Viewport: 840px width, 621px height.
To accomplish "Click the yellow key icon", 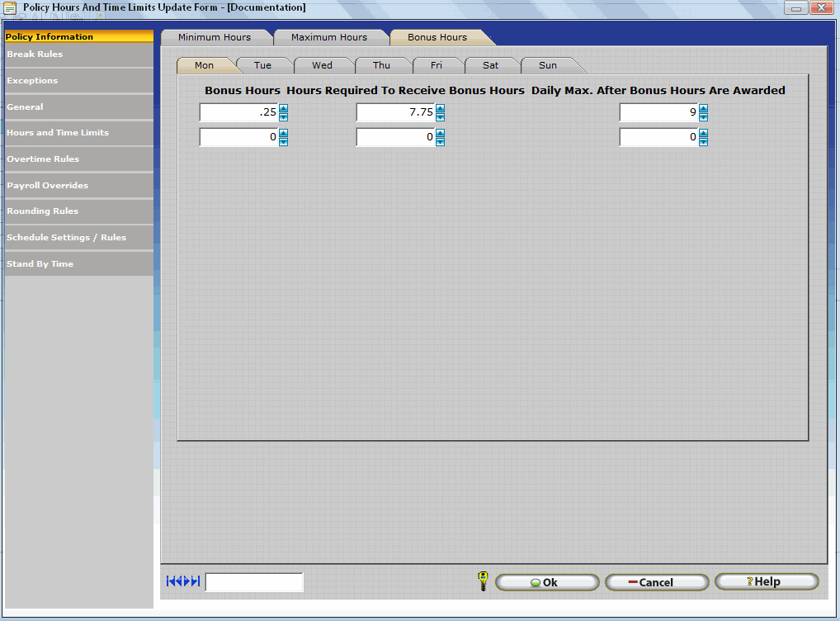I will pos(483,581).
